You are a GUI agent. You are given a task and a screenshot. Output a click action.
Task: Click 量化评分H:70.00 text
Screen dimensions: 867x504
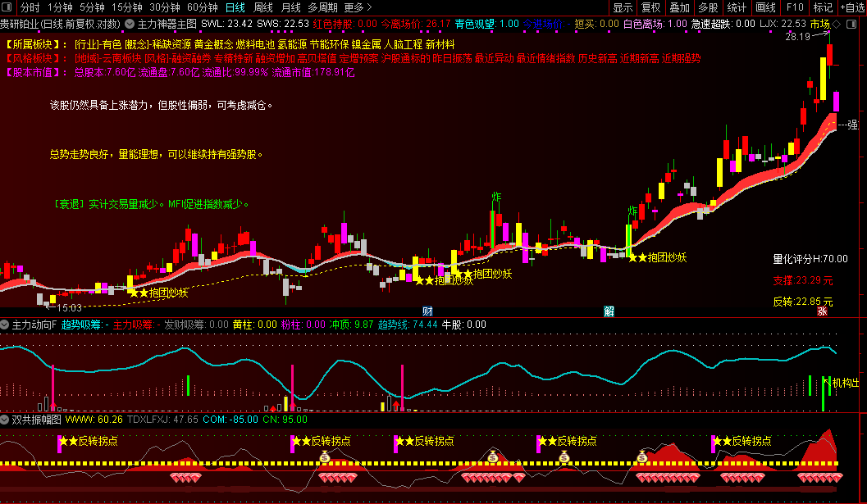pyautogui.click(x=810, y=259)
